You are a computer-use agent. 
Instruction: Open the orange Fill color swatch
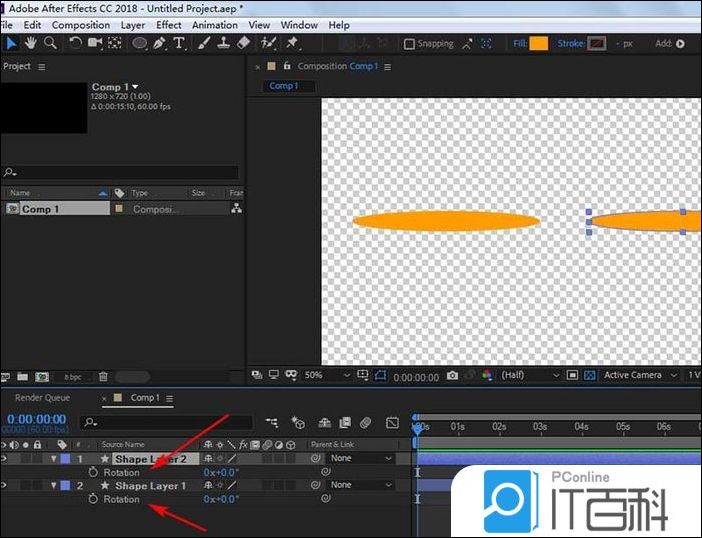[x=539, y=44]
